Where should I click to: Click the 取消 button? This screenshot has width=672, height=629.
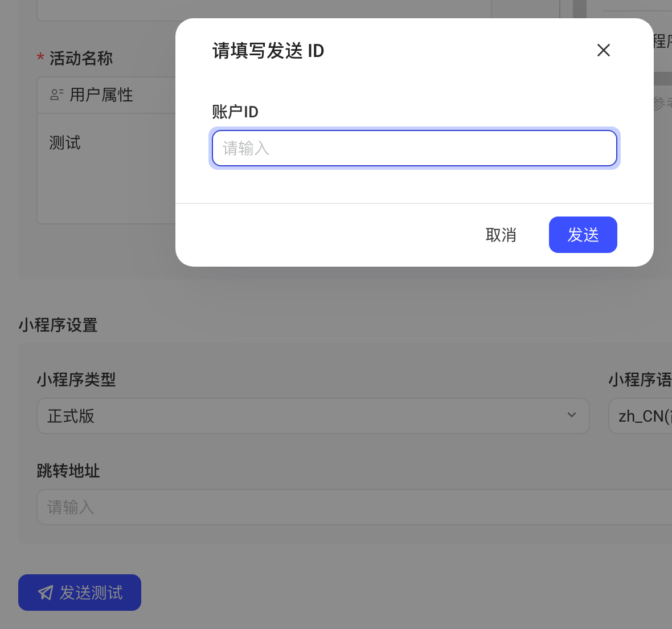point(501,235)
